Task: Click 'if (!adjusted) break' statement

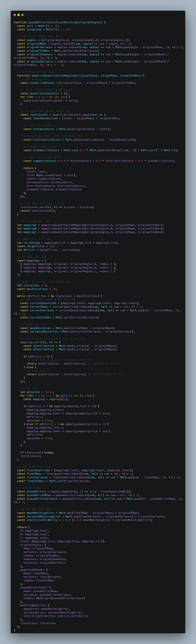Action: (37, 452)
